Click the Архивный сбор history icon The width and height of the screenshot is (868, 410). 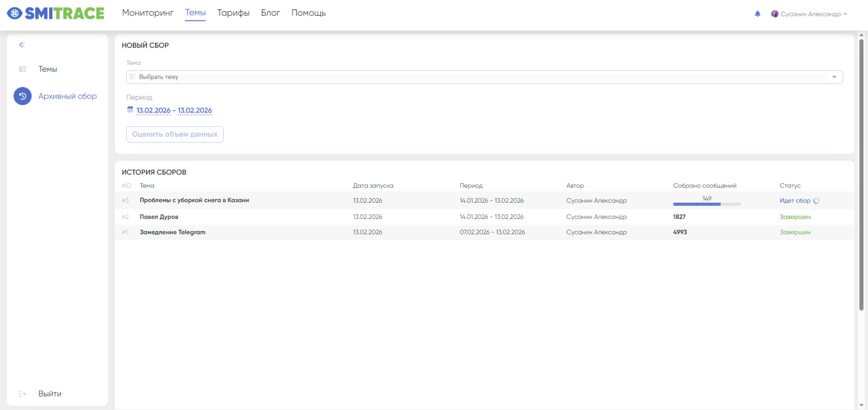tap(23, 96)
